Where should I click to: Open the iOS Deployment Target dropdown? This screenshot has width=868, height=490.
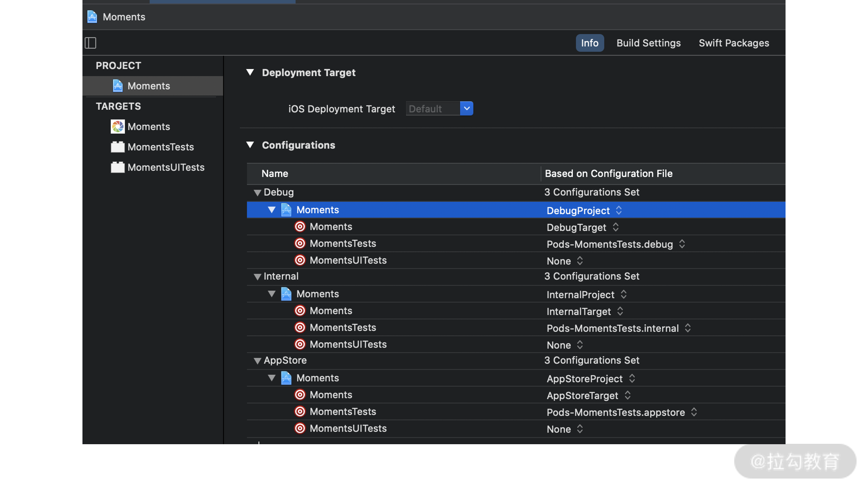tap(466, 109)
